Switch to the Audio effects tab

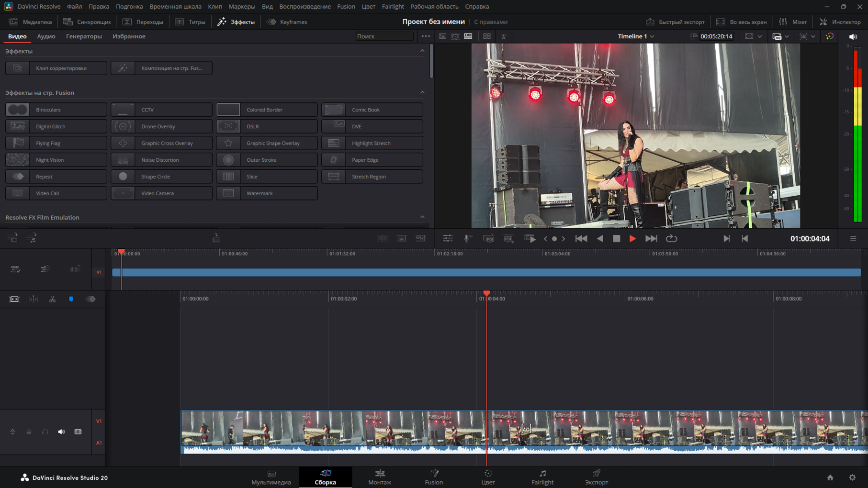(46, 36)
